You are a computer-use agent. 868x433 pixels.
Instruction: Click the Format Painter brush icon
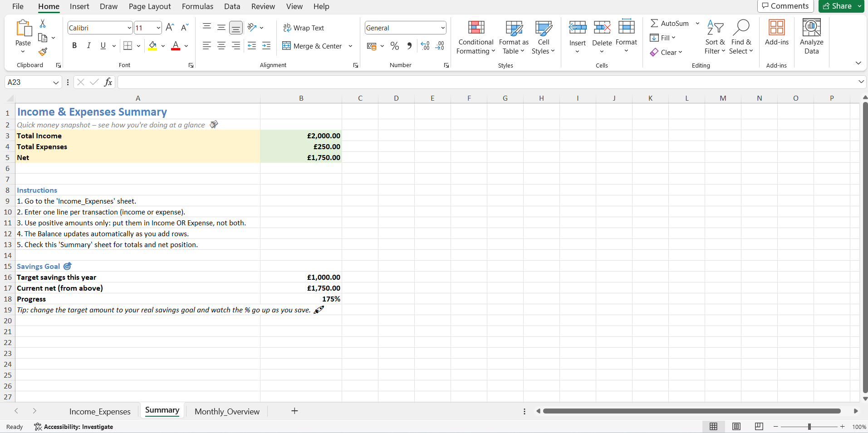[x=43, y=52]
